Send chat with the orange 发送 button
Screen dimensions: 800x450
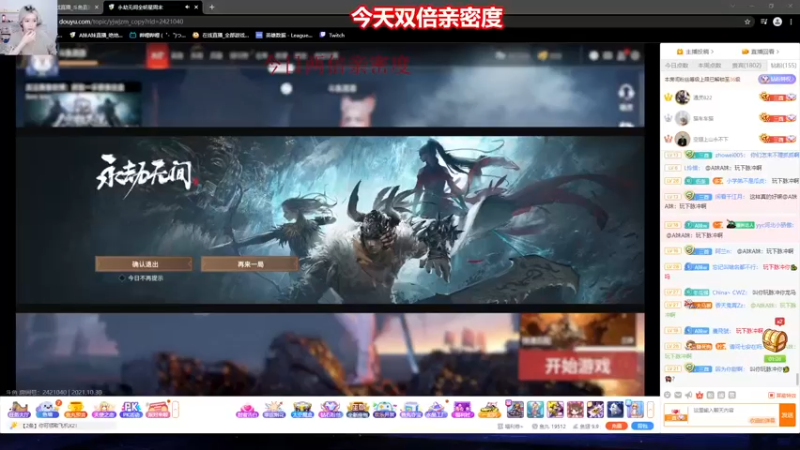787,415
